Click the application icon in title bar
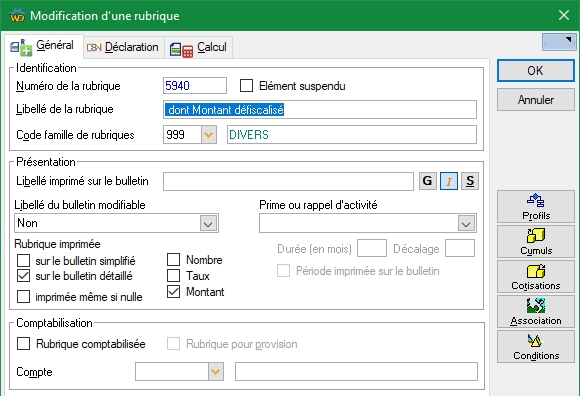Viewport: 580px width, 396px height. pos(17,16)
